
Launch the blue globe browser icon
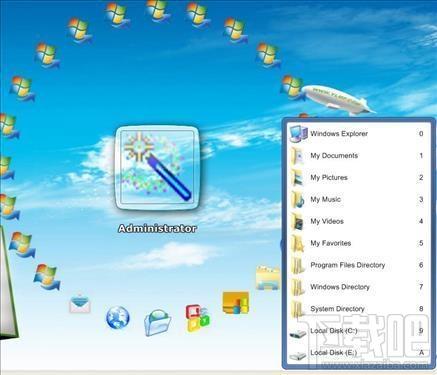pos(118,317)
